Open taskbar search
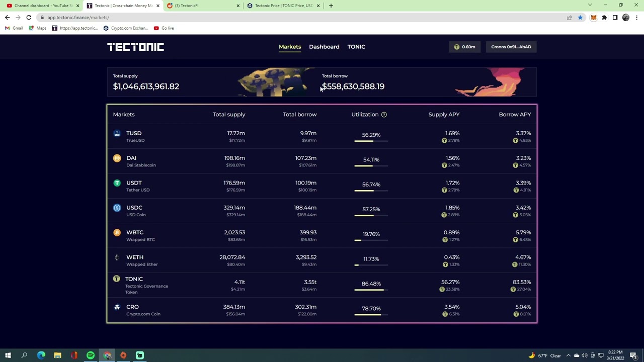 [x=24, y=355]
